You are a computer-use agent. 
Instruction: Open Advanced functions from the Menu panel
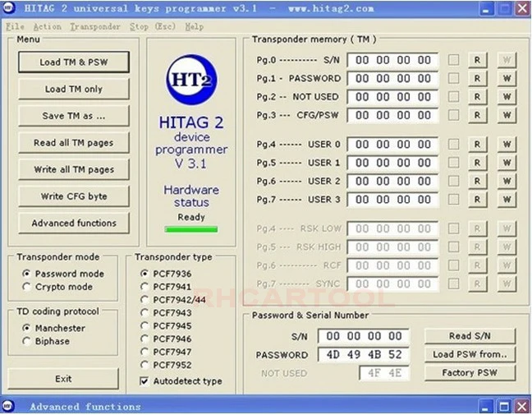pyautogui.click(x=74, y=224)
